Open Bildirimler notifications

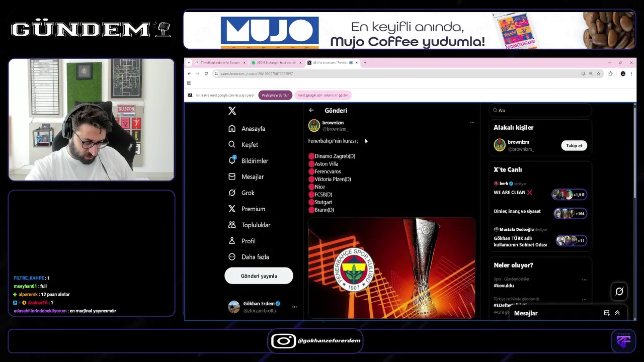[x=249, y=161]
